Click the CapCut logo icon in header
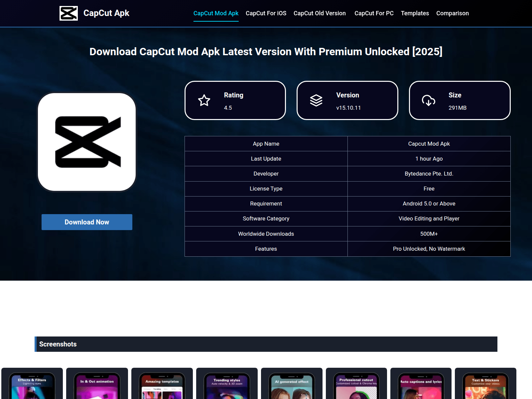The height and width of the screenshot is (399, 532). pos(68,13)
